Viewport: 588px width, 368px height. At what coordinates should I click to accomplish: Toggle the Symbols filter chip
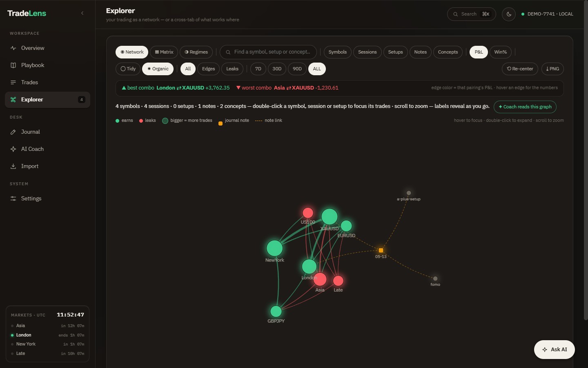tap(337, 52)
